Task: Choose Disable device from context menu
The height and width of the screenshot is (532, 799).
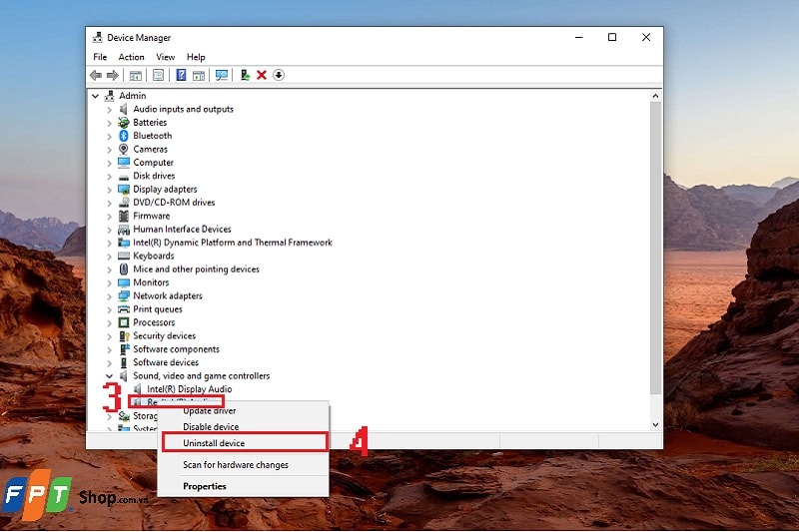Action: 243,427
